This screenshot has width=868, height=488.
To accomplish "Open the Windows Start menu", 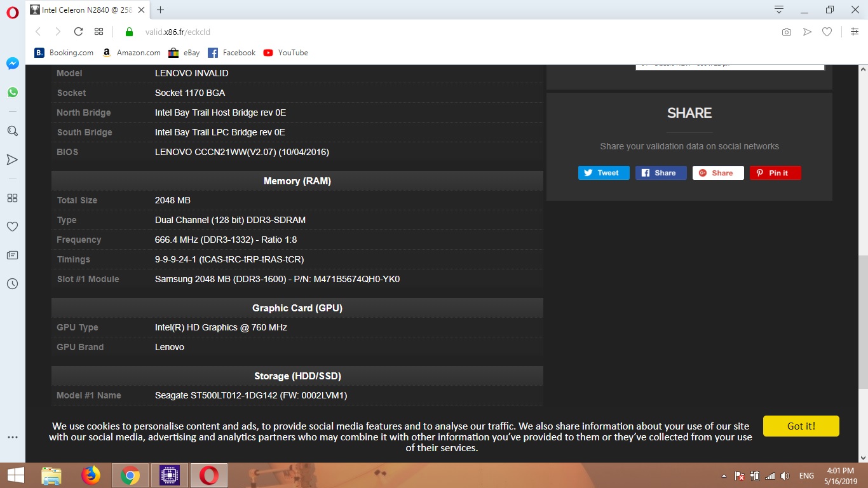I will 15,475.
